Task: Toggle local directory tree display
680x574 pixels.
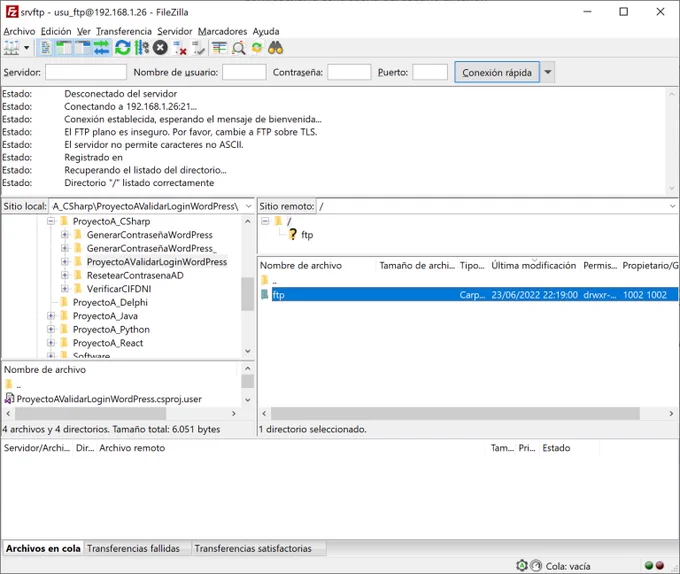Action: pos(64,48)
